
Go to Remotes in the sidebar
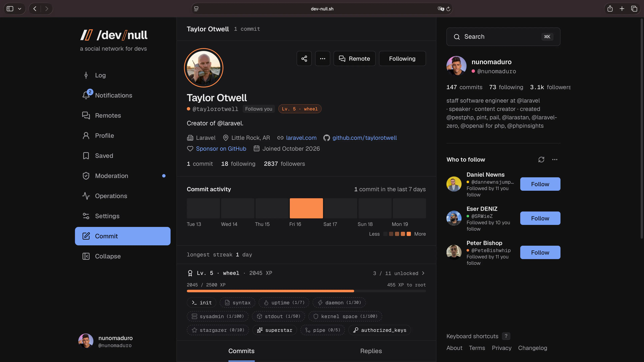pos(122,115)
